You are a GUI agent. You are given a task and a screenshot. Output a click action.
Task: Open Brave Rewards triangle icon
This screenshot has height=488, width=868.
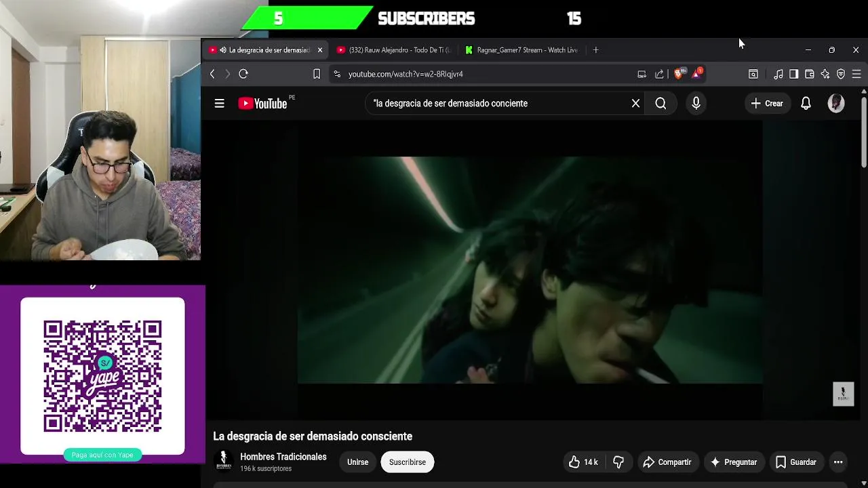(x=697, y=73)
